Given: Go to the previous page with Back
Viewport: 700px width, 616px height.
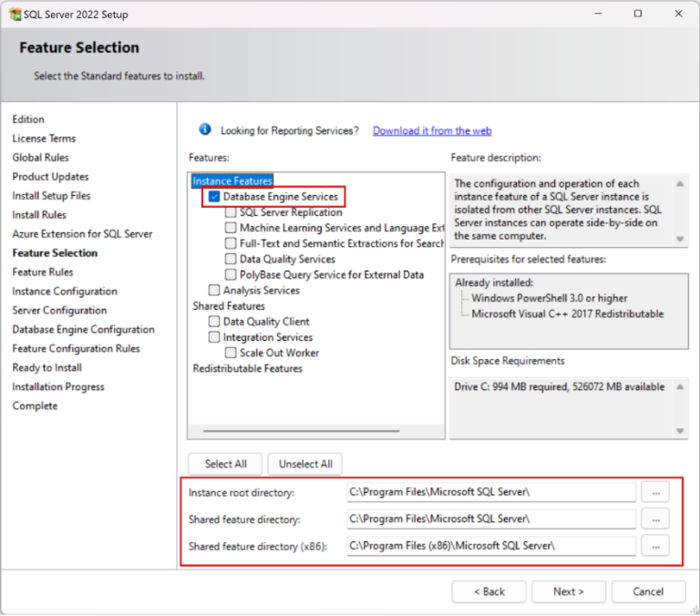Looking at the screenshot, I should pyautogui.click(x=489, y=591).
